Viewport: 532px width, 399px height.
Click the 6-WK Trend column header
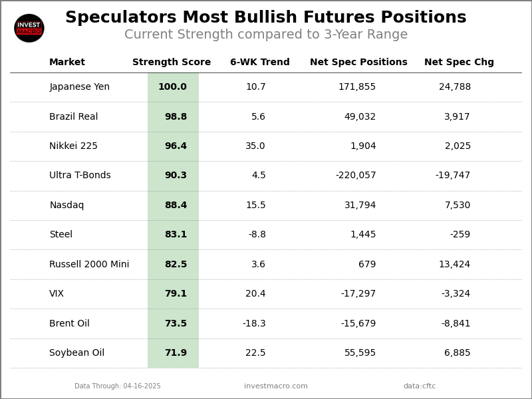pyautogui.click(x=260, y=63)
